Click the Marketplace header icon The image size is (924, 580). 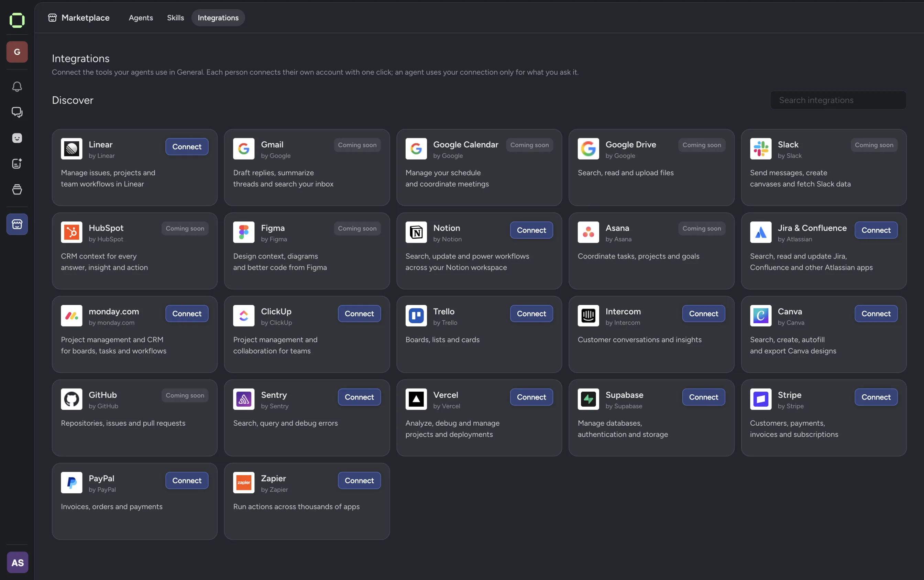(x=53, y=18)
